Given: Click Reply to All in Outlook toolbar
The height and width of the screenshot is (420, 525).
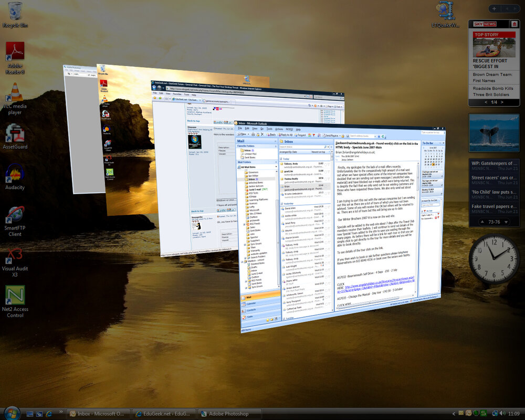Looking at the screenshot, I should click(x=286, y=135).
